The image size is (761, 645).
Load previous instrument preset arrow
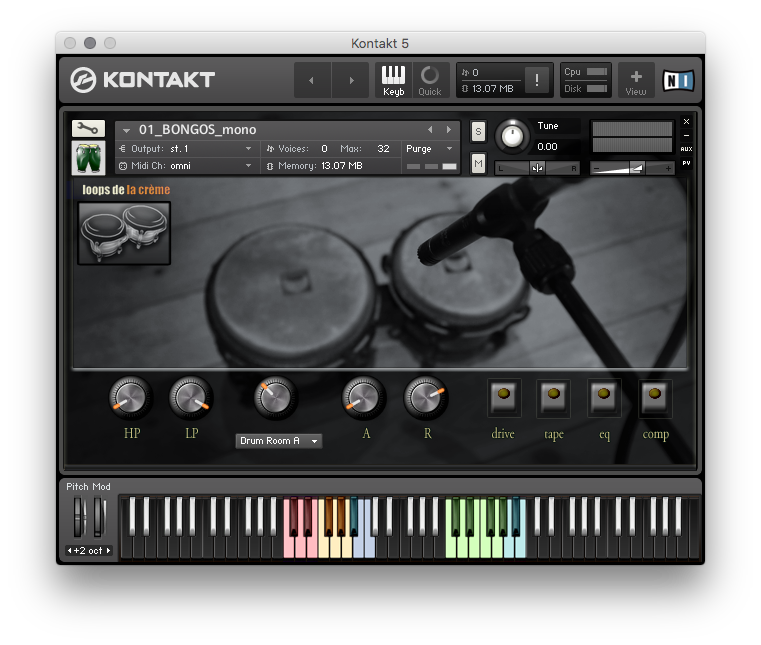click(430, 130)
